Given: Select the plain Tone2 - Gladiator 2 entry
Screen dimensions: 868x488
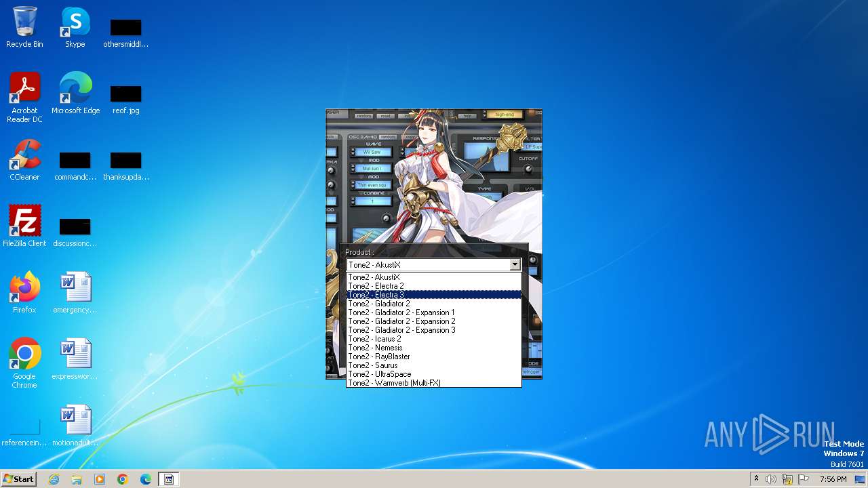Looking at the screenshot, I should click(x=433, y=304).
